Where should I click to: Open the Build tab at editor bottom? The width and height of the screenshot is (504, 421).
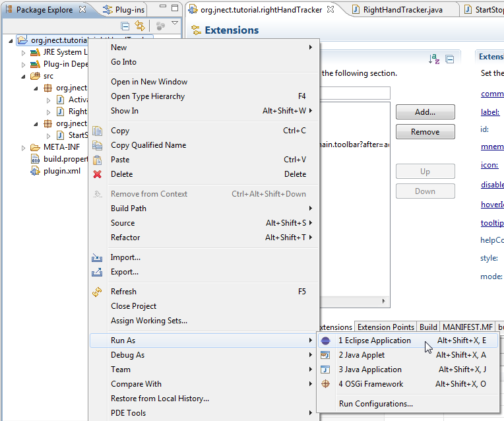tap(428, 327)
